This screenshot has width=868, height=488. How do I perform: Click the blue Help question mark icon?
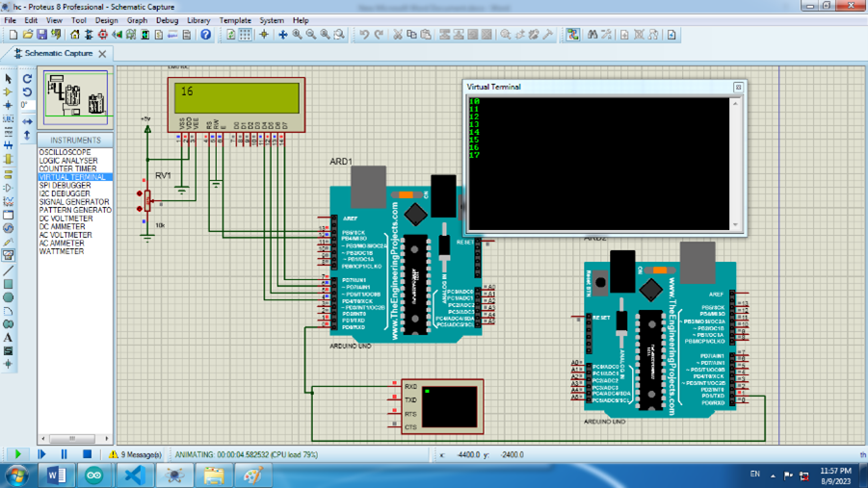(x=205, y=35)
